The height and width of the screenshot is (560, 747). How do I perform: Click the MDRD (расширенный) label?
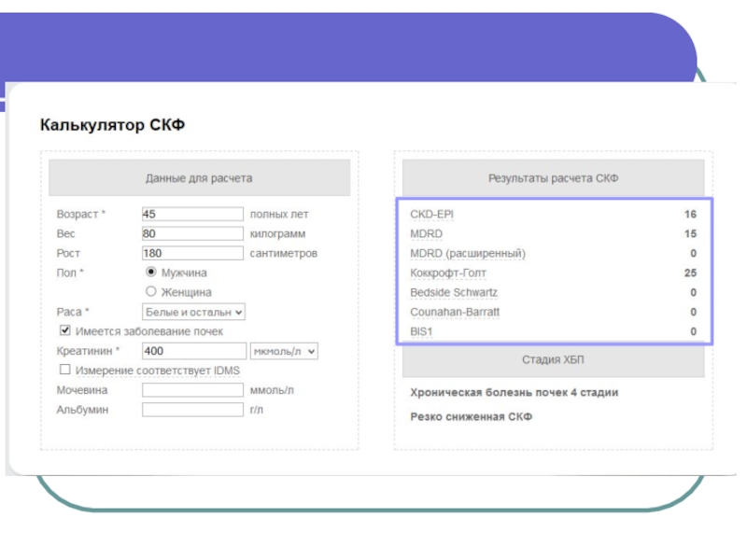tap(468, 253)
